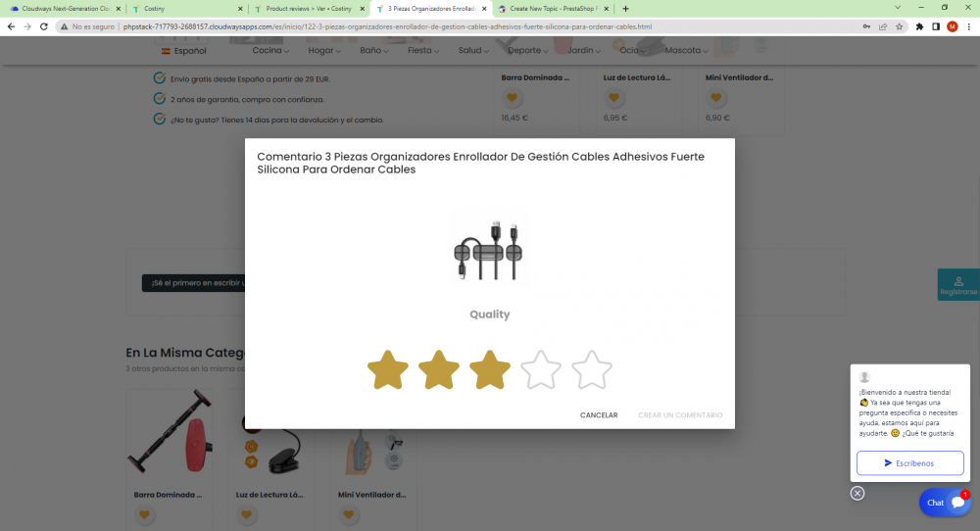Expand the Deporte menu
This screenshot has height=531, width=980.
tap(527, 51)
